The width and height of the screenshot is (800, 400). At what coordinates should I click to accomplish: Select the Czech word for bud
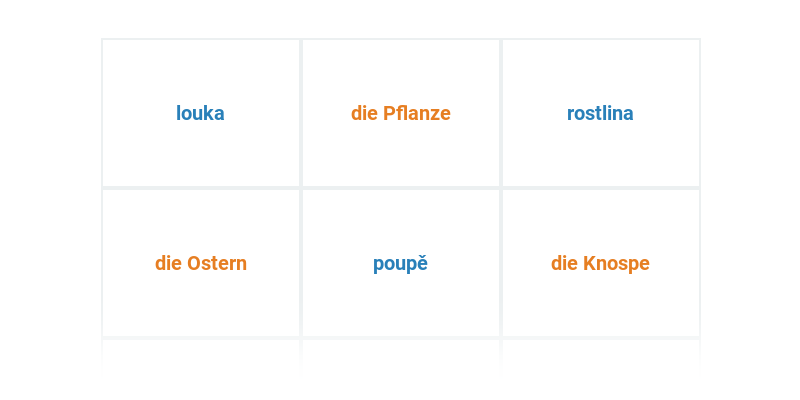tap(400, 263)
